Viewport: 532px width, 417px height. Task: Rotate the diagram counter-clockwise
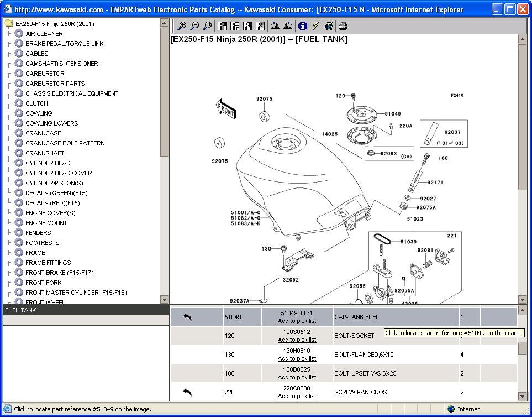click(x=287, y=26)
